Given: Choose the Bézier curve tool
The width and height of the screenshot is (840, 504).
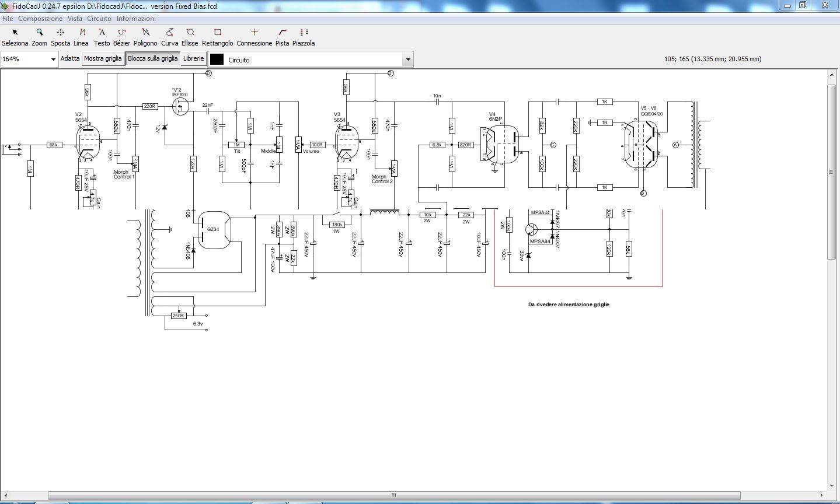Looking at the screenshot, I should (121, 37).
